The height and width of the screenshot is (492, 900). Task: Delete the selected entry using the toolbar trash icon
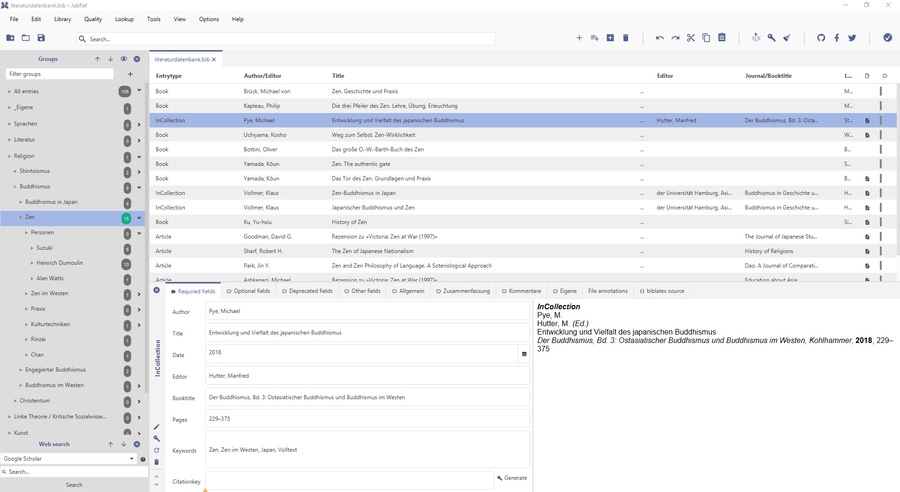pos(626,38)
